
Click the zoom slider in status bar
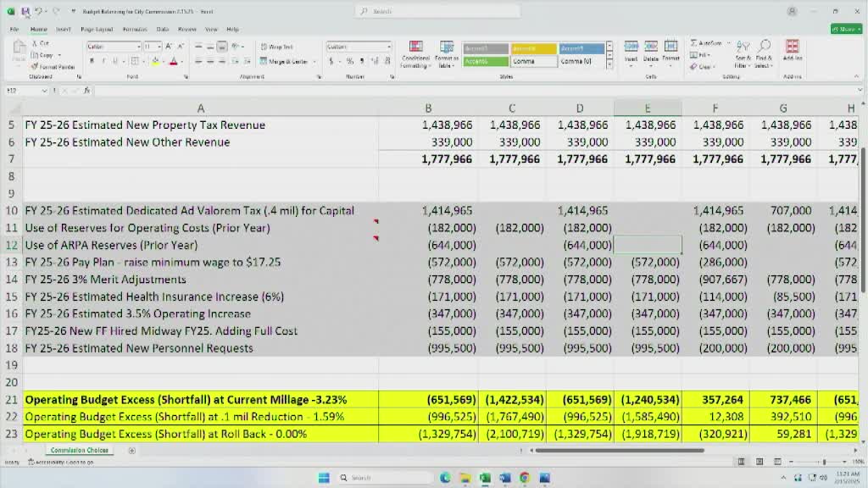click(824, 462)
